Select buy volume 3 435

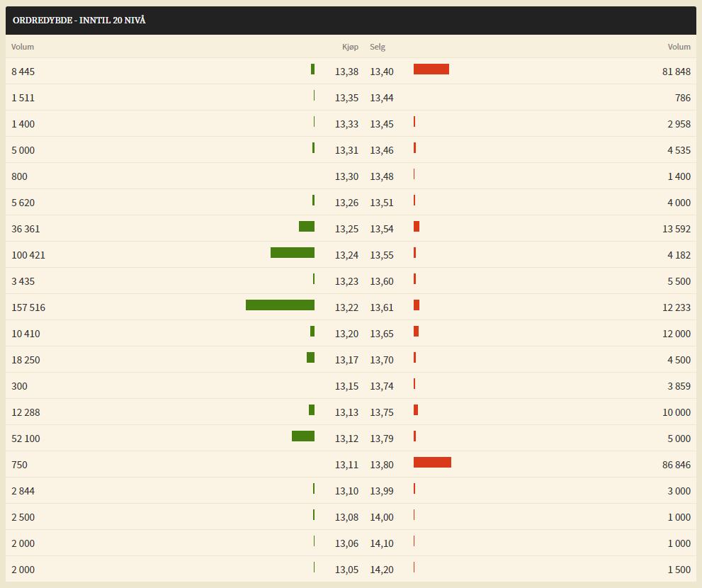(x=23, y=282)
